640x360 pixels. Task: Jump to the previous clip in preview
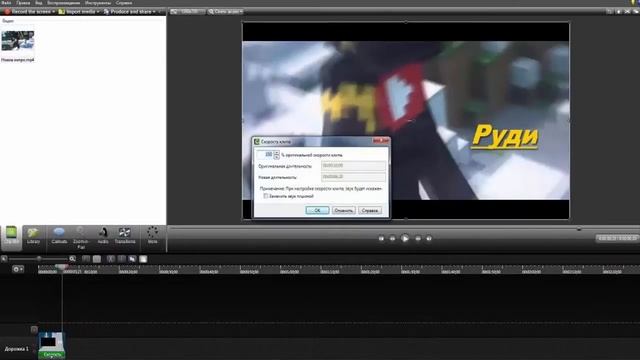tap(381, 238)
